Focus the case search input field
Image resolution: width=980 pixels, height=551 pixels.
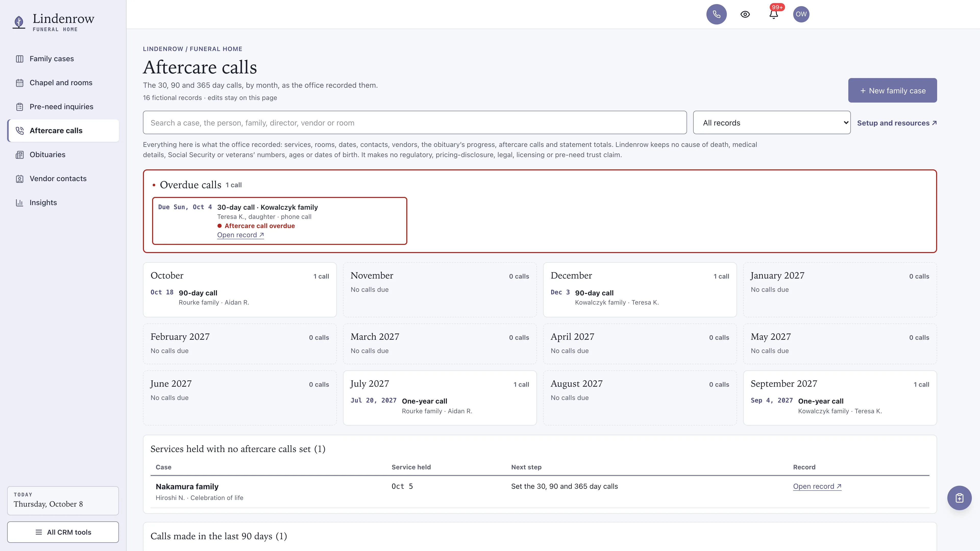[415, 123]
